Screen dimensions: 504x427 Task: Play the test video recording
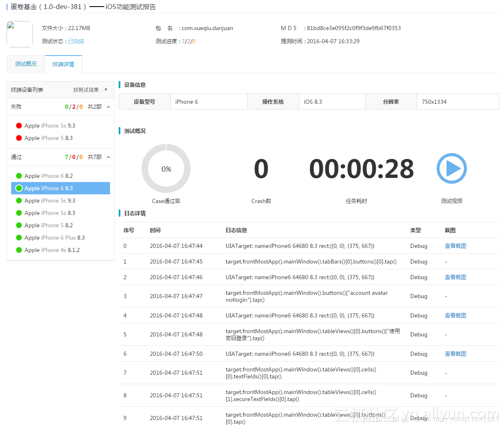(451, 168)
